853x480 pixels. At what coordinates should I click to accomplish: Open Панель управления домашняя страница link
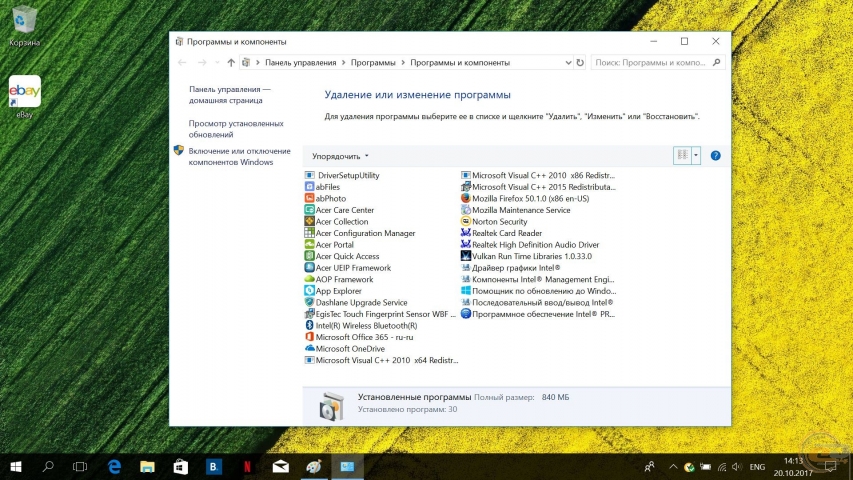[x=230, y=95]
